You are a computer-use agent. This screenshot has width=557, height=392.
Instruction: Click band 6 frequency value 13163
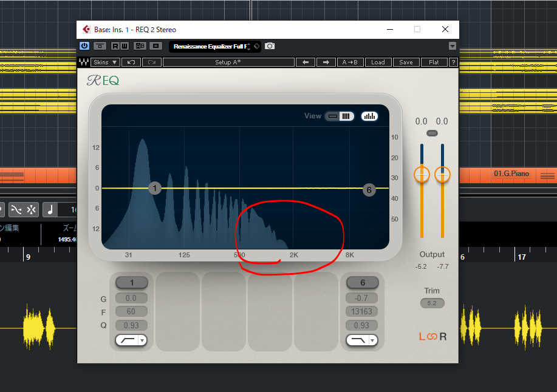[361, 311]
